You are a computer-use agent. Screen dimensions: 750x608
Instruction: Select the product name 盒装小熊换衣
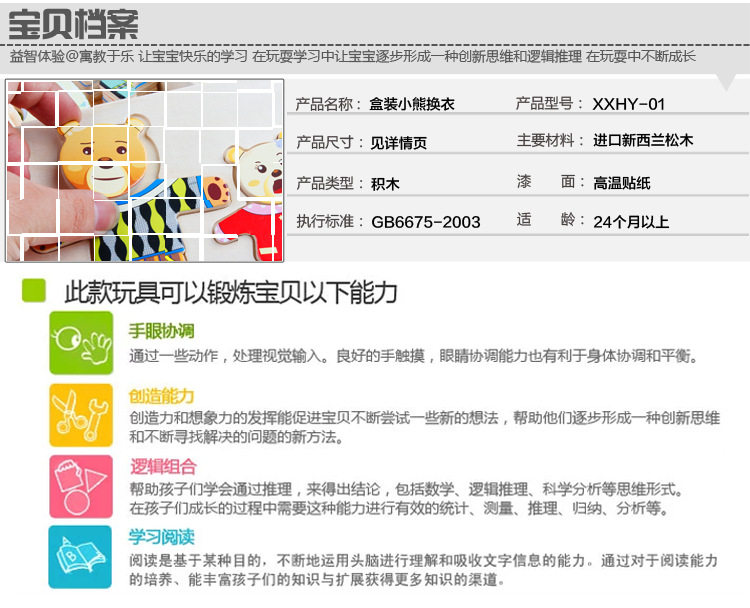412,104
